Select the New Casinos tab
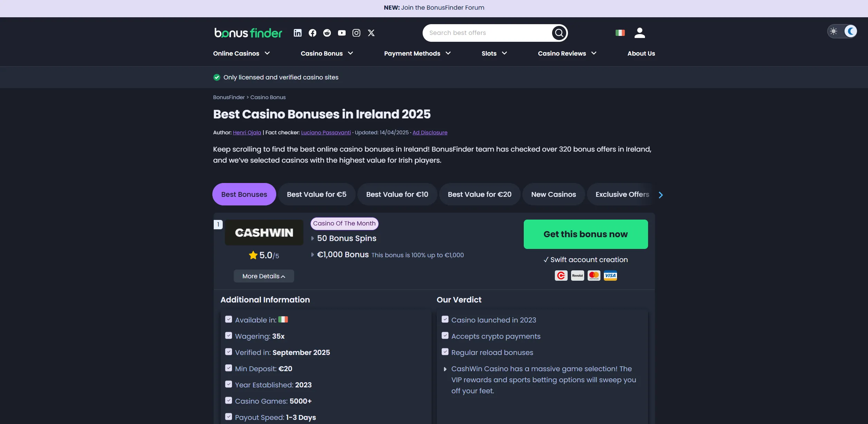The image size is (868, 424). 553,194
